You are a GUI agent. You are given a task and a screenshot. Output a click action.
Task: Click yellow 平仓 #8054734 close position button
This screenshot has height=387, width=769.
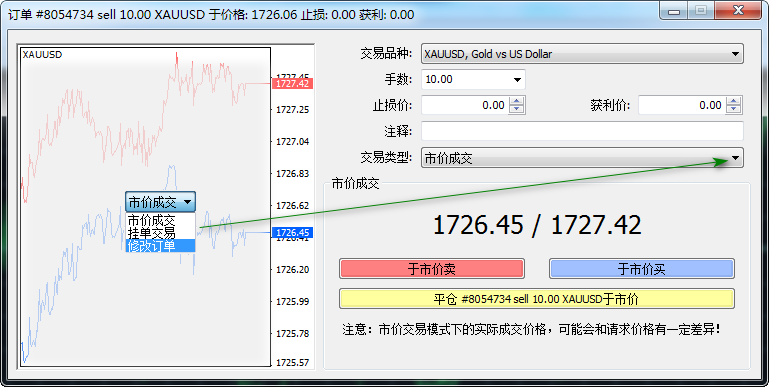(x=537, y=299)
